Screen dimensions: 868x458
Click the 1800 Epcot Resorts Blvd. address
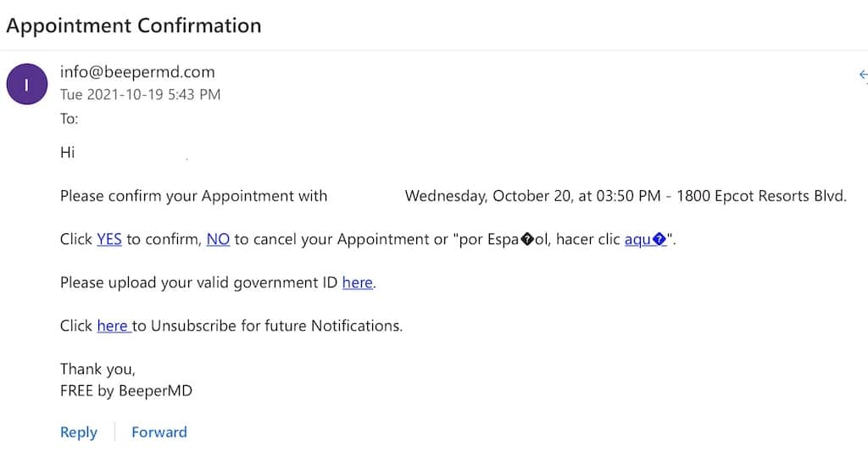[x=762, y=196]
